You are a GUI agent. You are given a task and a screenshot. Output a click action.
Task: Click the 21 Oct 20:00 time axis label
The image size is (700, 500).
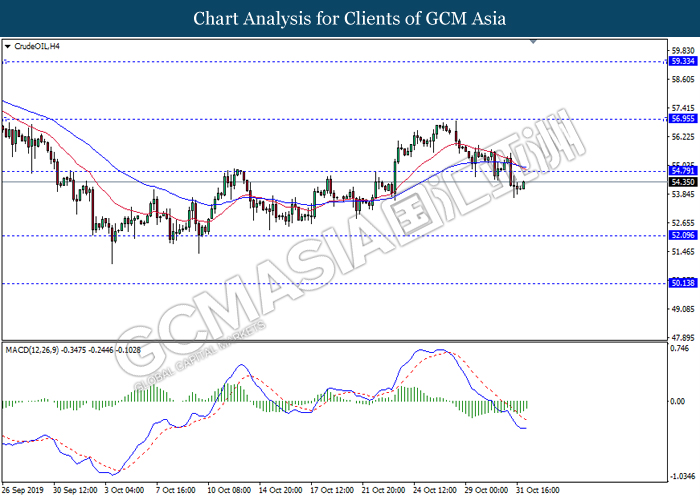pyautogui.click(x=382, y=492)
